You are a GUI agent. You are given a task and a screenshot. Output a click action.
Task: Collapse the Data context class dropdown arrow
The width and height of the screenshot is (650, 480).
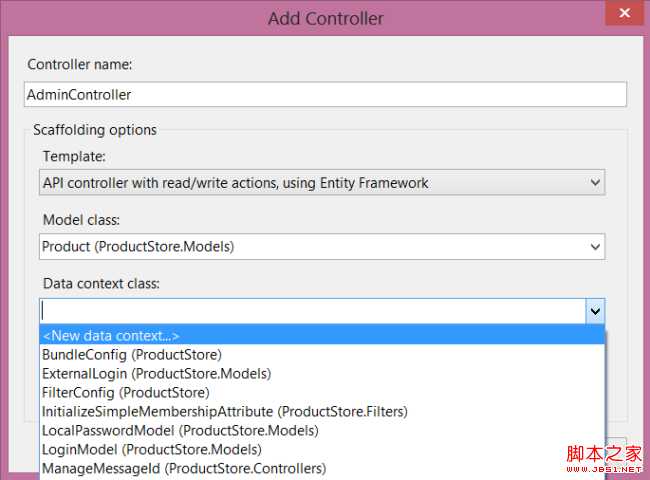595,311
